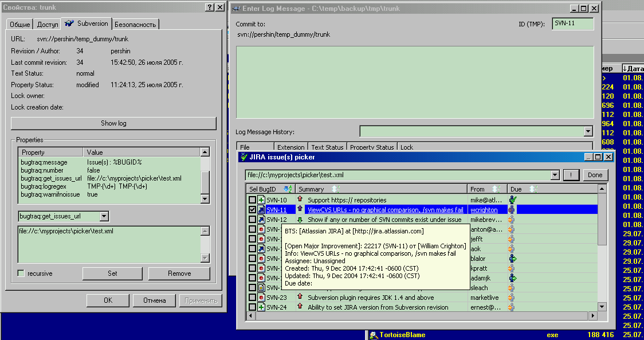Viewport: 644px width, 340px height.
Task: Click the sort icon in Summary column header
Action: click(x=336, y=189)
